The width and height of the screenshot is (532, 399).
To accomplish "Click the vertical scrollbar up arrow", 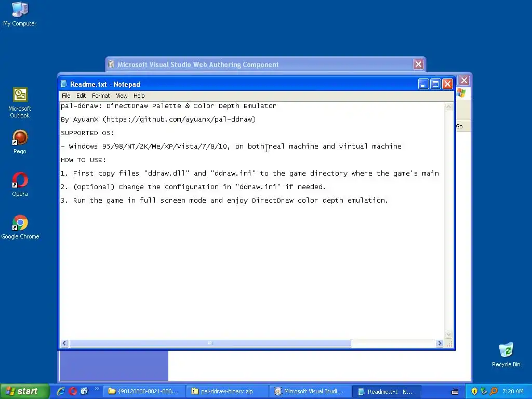I will pos(448,107).
